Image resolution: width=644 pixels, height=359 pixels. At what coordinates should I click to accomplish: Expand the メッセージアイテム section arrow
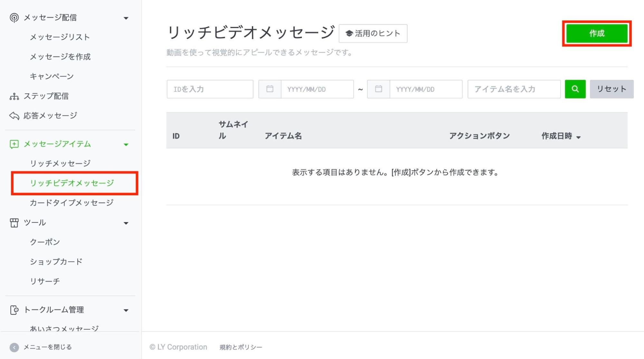point(126,145)
